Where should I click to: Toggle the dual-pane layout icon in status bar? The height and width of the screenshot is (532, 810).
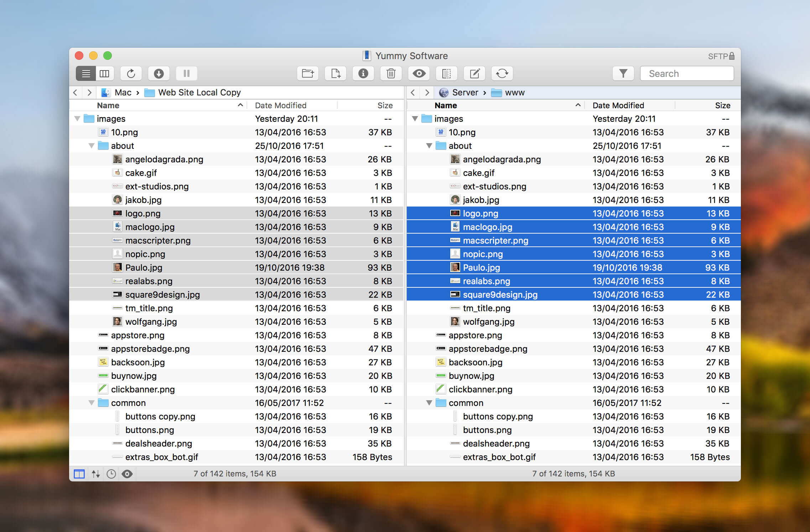[79, 474]
